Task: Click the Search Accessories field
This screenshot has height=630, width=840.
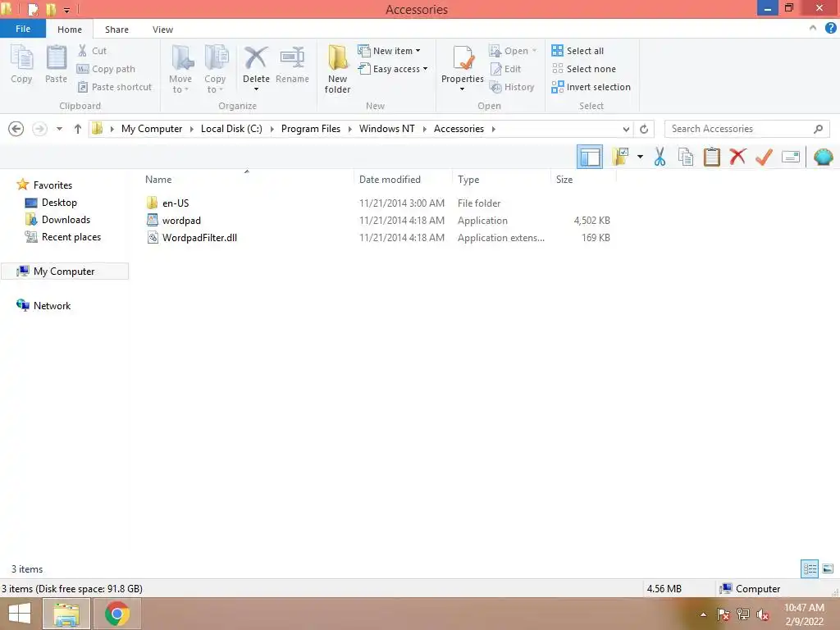Action: (x=746, y=129)
